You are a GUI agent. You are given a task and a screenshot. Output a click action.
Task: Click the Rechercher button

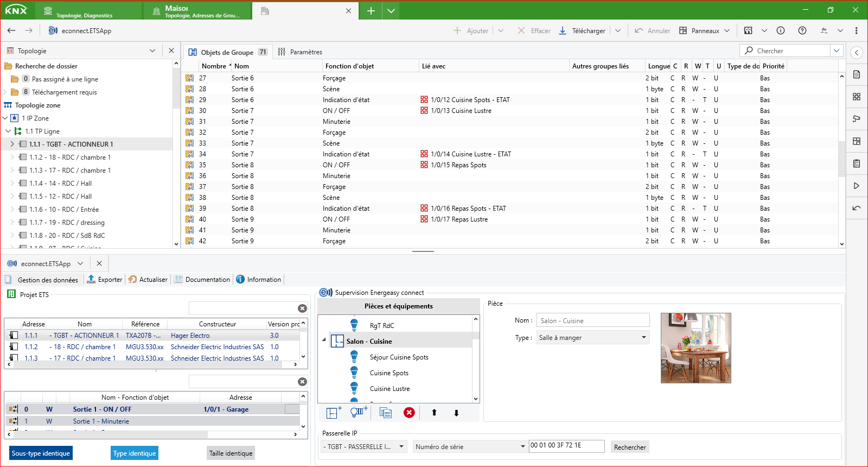(x=630, y=447)
